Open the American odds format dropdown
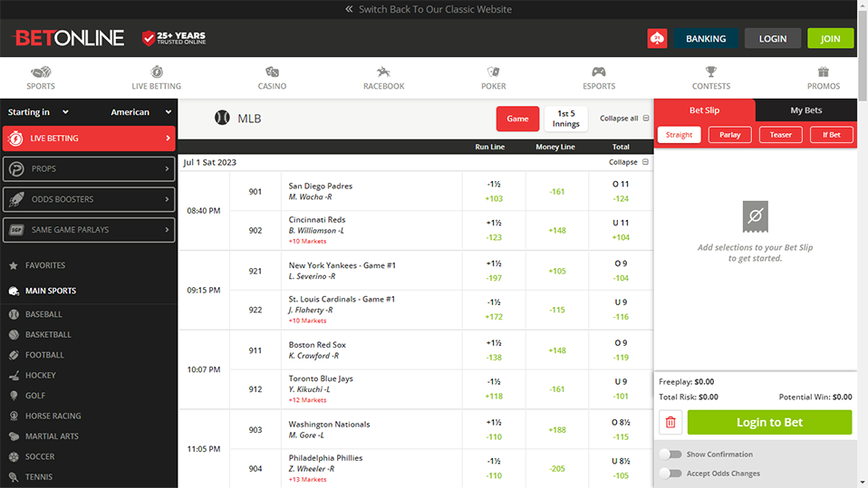The image size is (868, 488). [x=140, y=112]
